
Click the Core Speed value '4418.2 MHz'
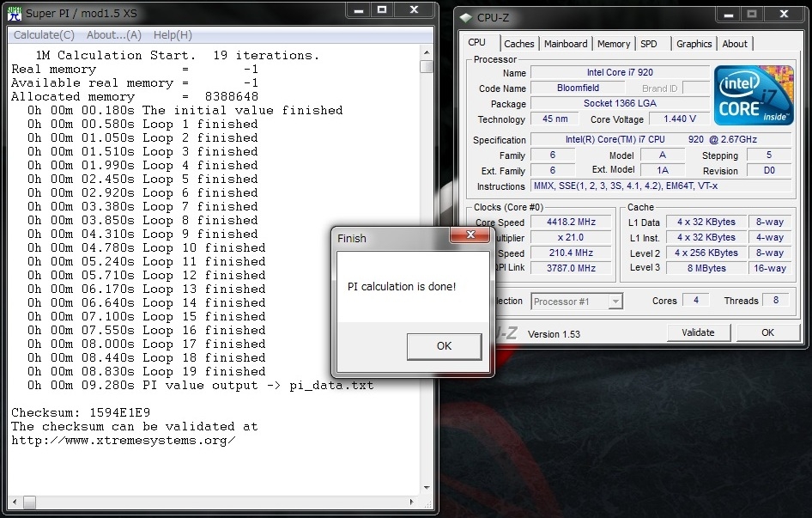(571, 222)
